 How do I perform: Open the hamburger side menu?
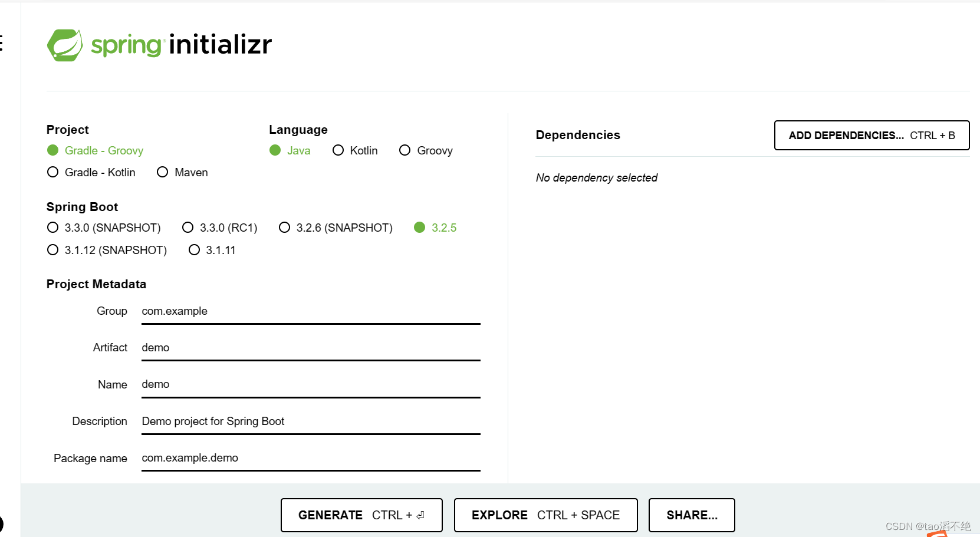pyautogui.click(x=1, y=43)
